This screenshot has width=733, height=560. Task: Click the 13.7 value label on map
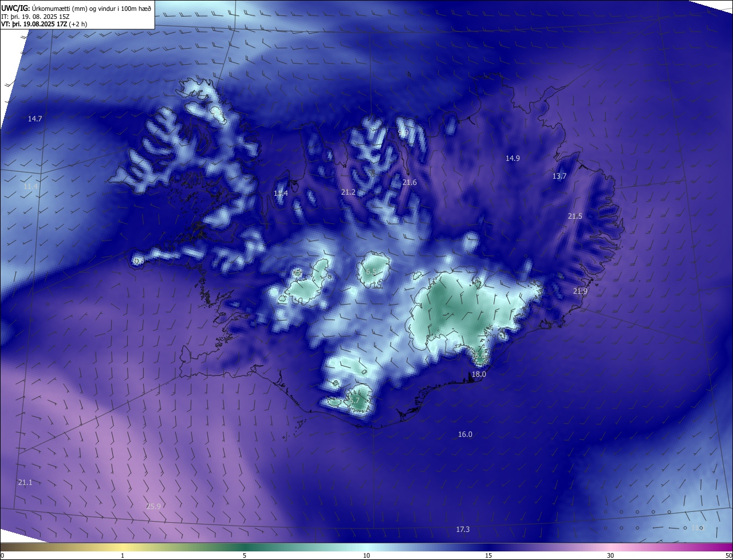[559, 176]
